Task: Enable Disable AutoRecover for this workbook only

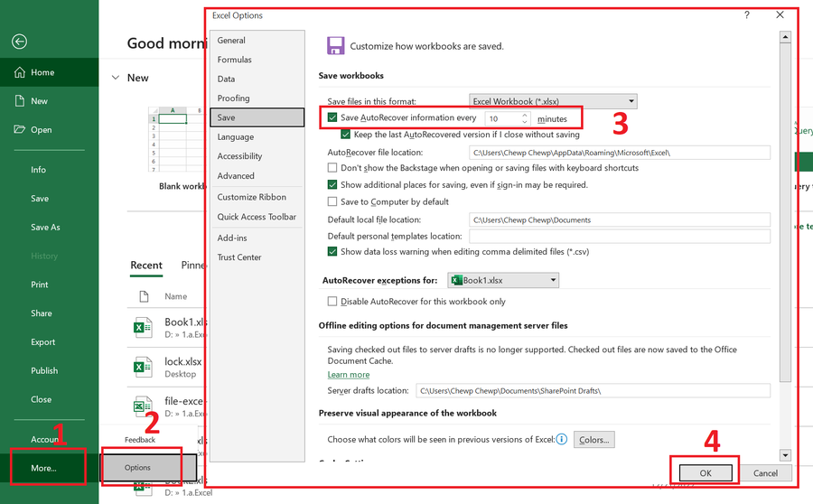Action: point(332,302)
